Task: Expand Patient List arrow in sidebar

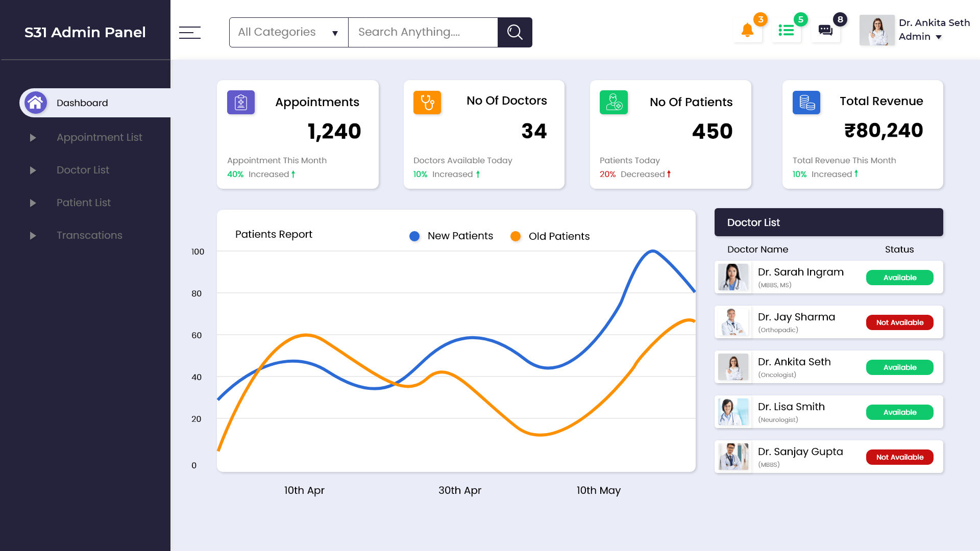Action: coord(33,203)
